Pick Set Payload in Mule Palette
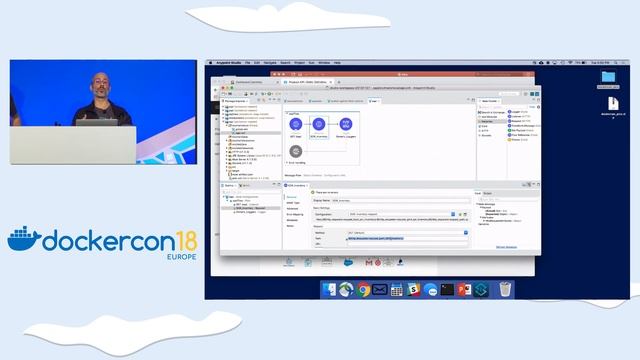 (x=520, y=130)
